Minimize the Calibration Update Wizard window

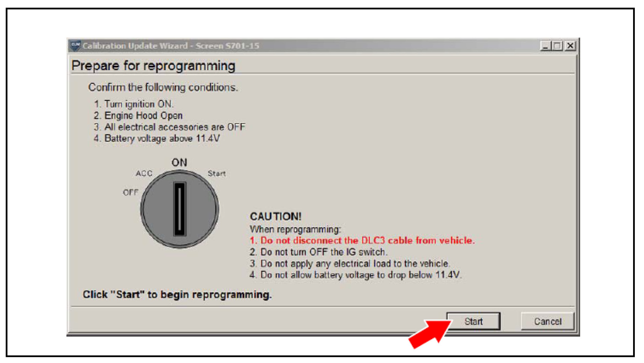[545, 46]
